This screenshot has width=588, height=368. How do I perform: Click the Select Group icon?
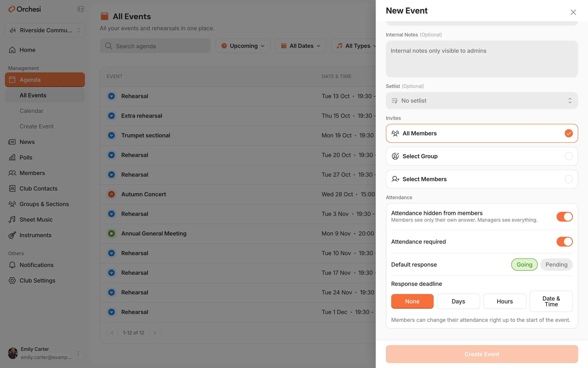coord(395,156)
